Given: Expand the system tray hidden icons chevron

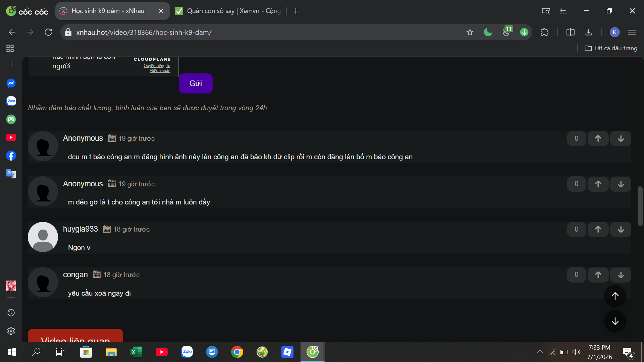Looking at the screenshot, I should pyautogui.click(x=540, y=352).
